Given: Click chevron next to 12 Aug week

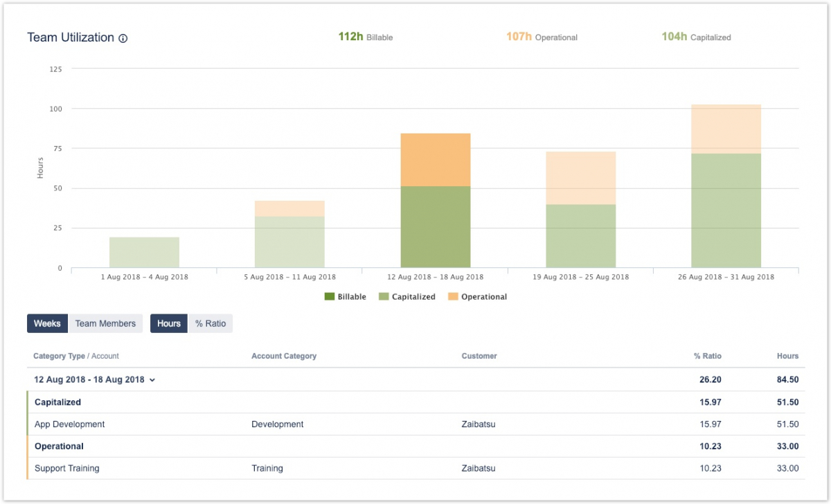Looking at the screenshot, I should click(152, 380).
